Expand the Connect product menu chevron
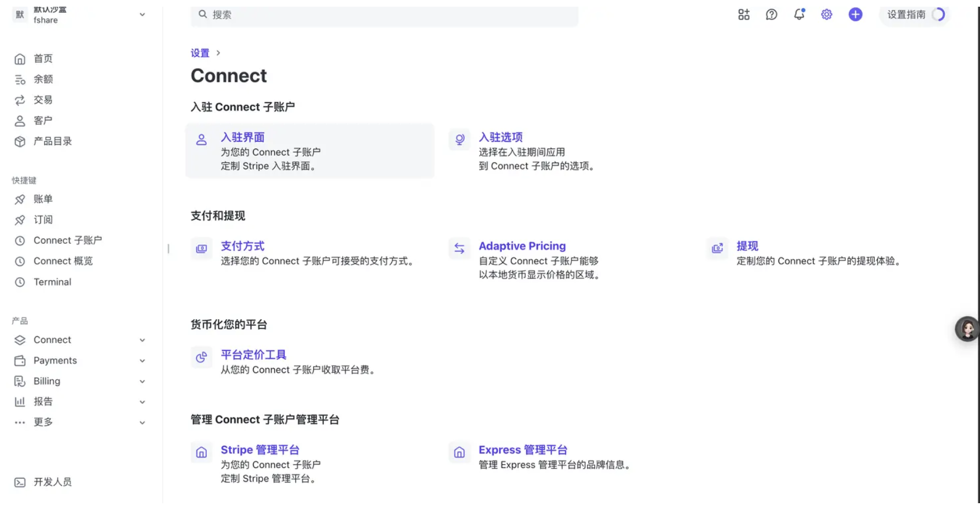The height and width of the screenshot is (511, 980). 142,340
